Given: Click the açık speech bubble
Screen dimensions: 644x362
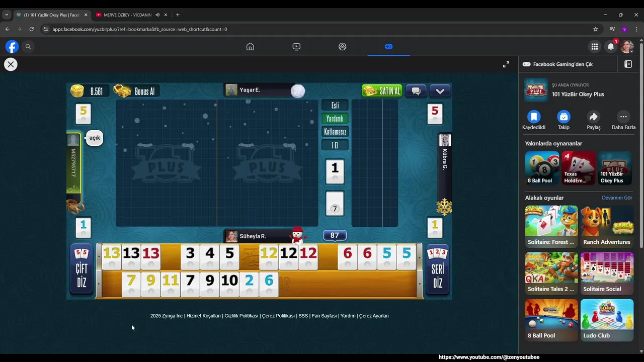Looking at the screenshot, I should point(95,138).
